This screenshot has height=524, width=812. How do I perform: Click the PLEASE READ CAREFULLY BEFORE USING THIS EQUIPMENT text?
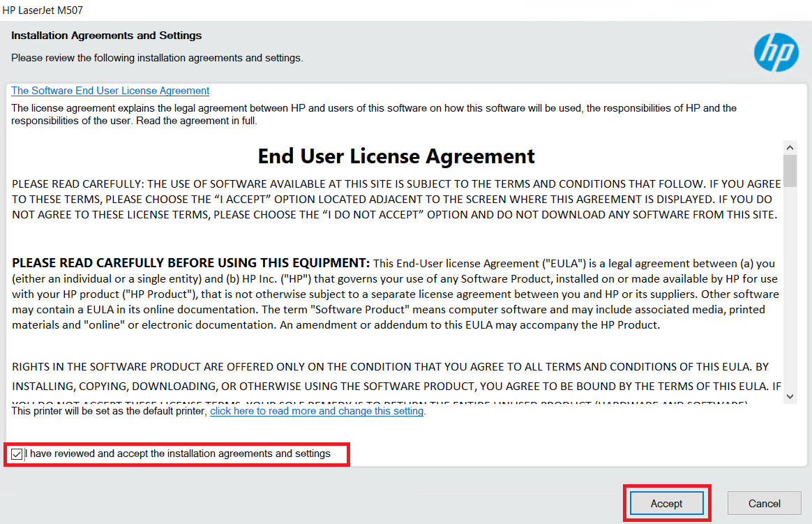[x=191, y=263]
